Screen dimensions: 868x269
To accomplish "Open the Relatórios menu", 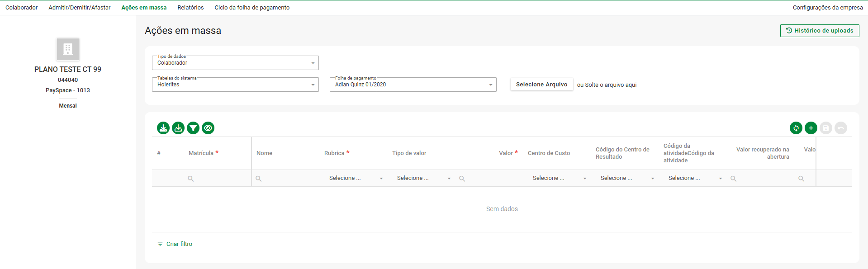I will (190, 8).
